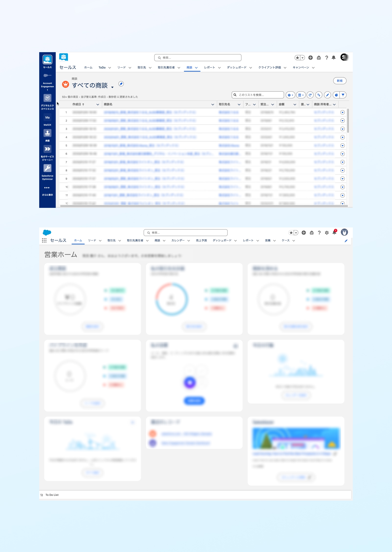Screen dimensions: 392x552
Task: Open 私のサービスジャーニー from the sidebar
Action: click(x=47, y=153)
